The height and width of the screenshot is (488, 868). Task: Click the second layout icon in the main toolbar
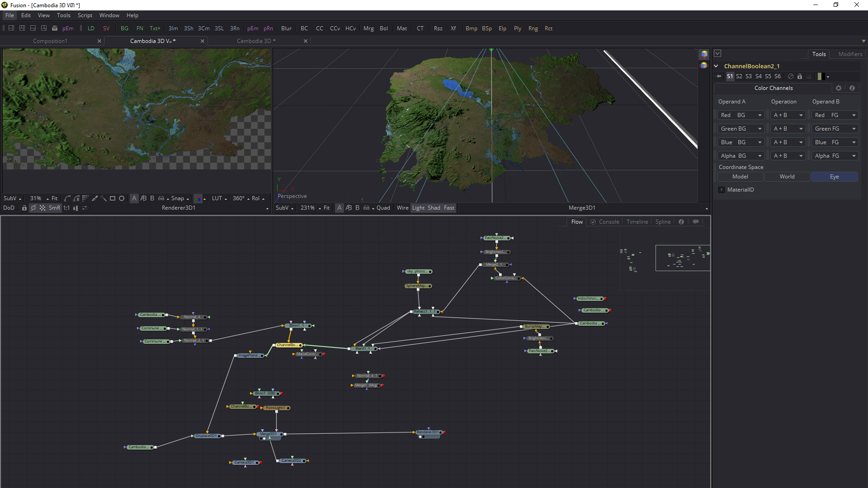point(22,28)
